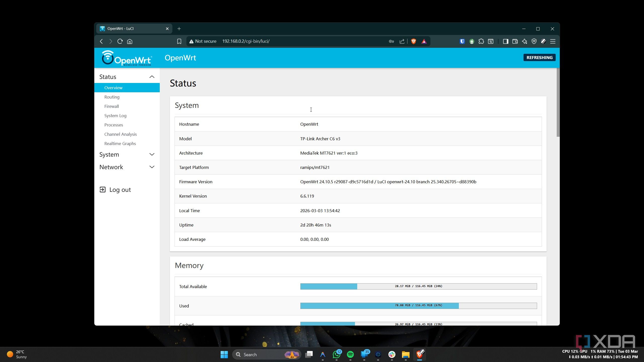
Task: Select the OpenWrt - LuCI tab
Action: [x=134, y=29]
